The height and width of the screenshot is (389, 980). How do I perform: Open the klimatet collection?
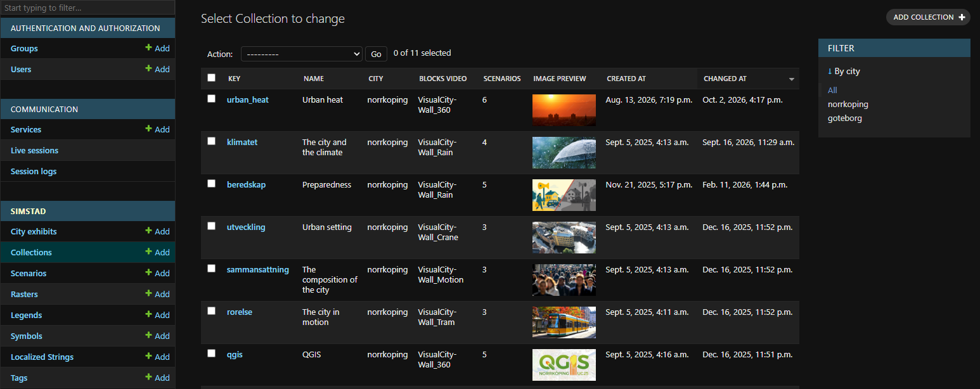click(x=242, y=142)
